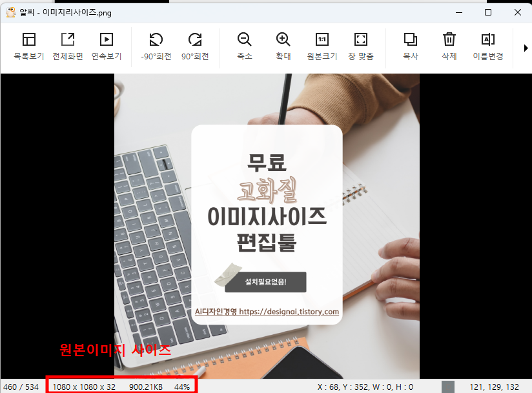The width and height of the screenshot is (532, 393).
Task: Start the 연속보기 slideshow
Action: [x=107, y=46]
